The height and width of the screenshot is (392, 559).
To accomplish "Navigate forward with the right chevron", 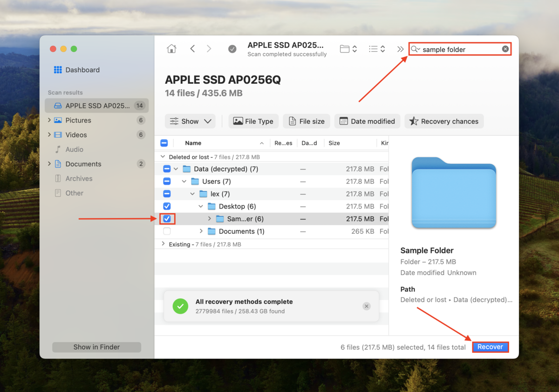I will click(x=209, y=49).
